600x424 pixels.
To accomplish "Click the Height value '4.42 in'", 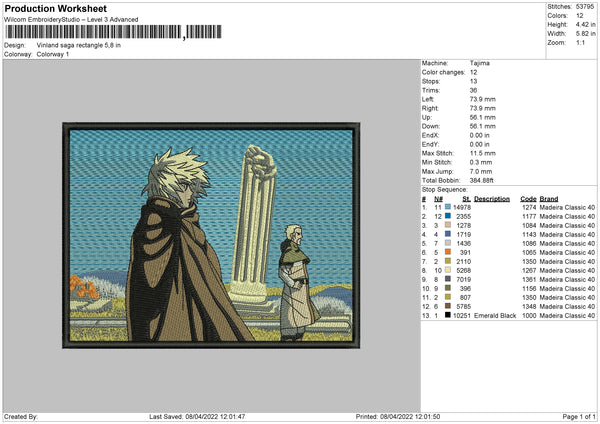I will [x=585, y=24].
